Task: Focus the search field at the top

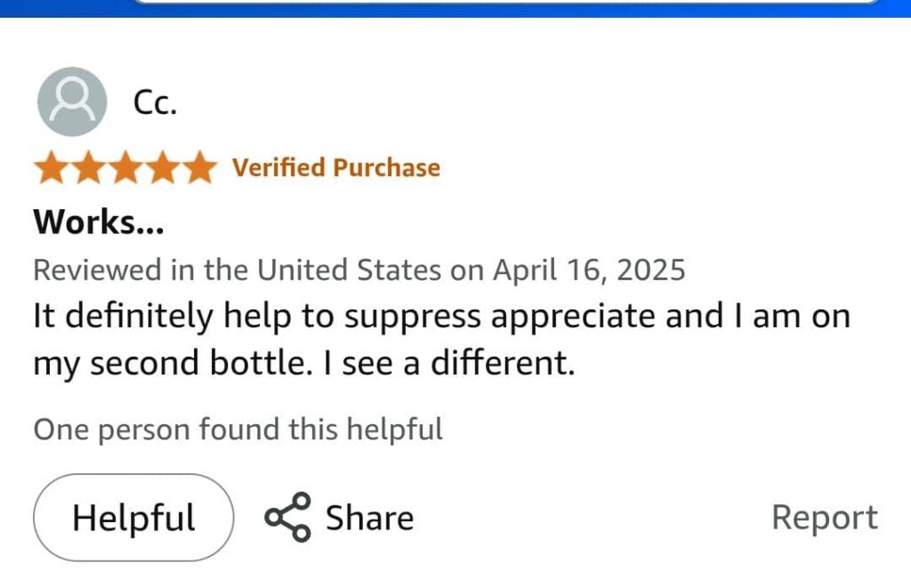Action: 507,3
